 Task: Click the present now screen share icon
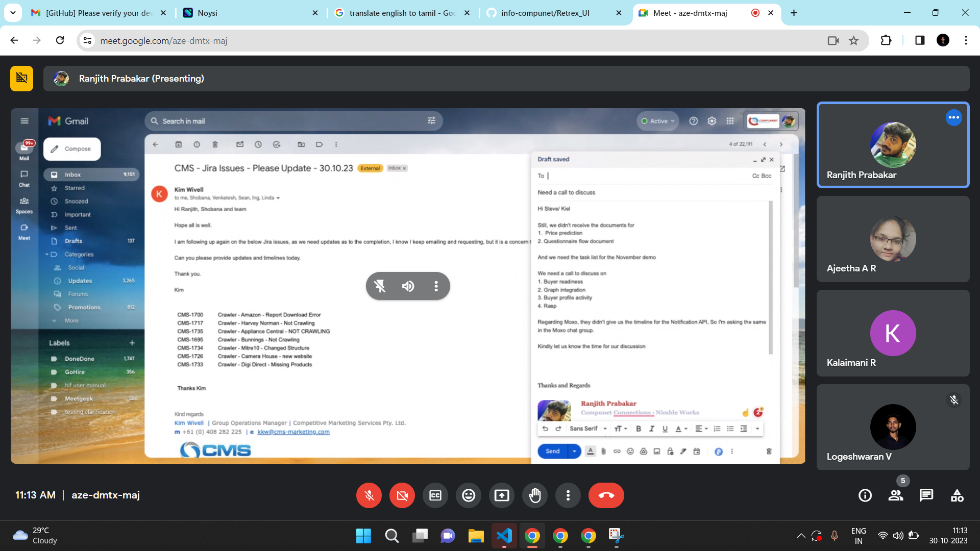pos(501,495)
